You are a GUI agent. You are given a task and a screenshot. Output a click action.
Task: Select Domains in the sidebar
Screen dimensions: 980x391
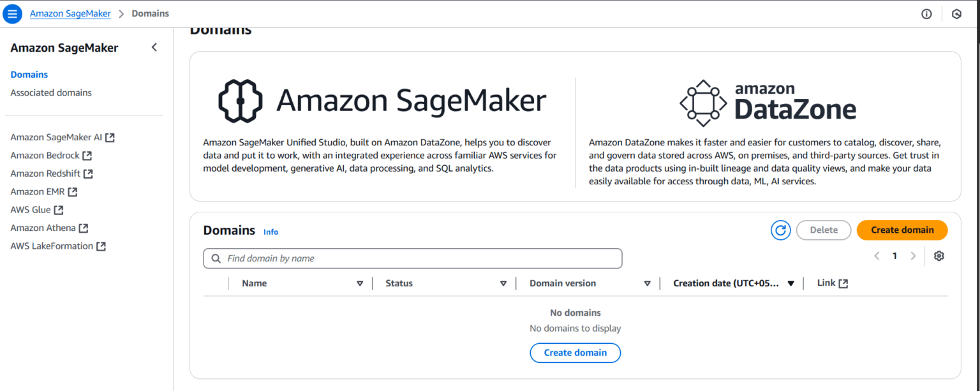click(29, 75)
